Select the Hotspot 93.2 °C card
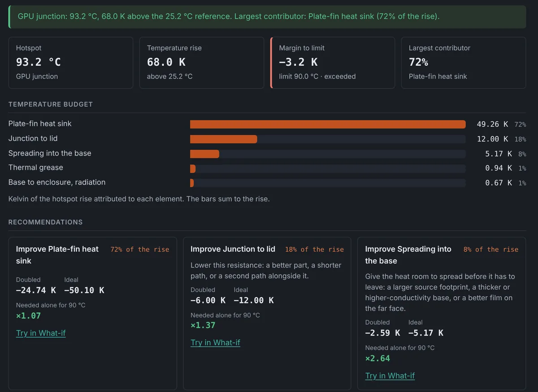 (71, 63)
